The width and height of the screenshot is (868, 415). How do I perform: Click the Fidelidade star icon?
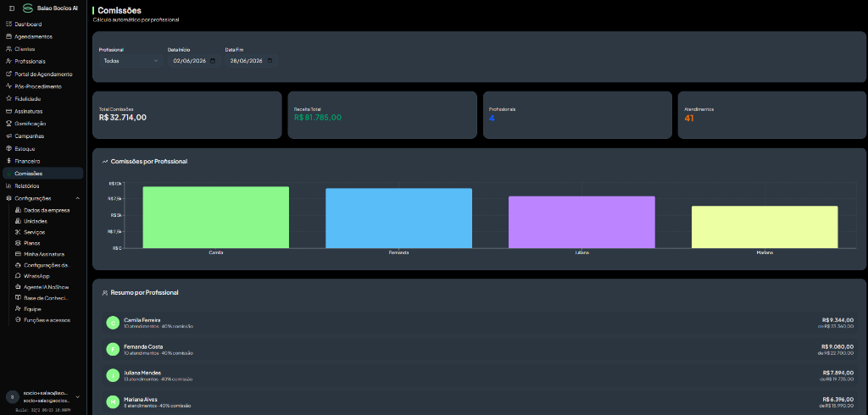tap(8, 99)
